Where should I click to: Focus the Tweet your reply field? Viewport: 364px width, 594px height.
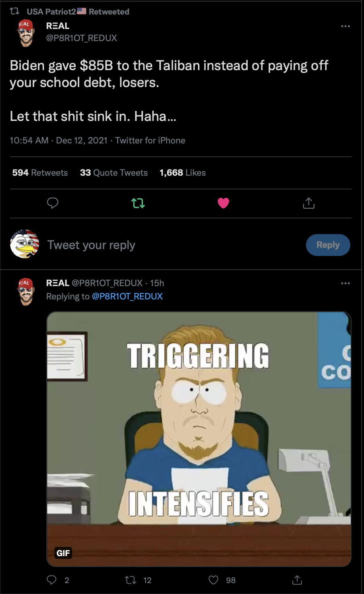[173, 245]
